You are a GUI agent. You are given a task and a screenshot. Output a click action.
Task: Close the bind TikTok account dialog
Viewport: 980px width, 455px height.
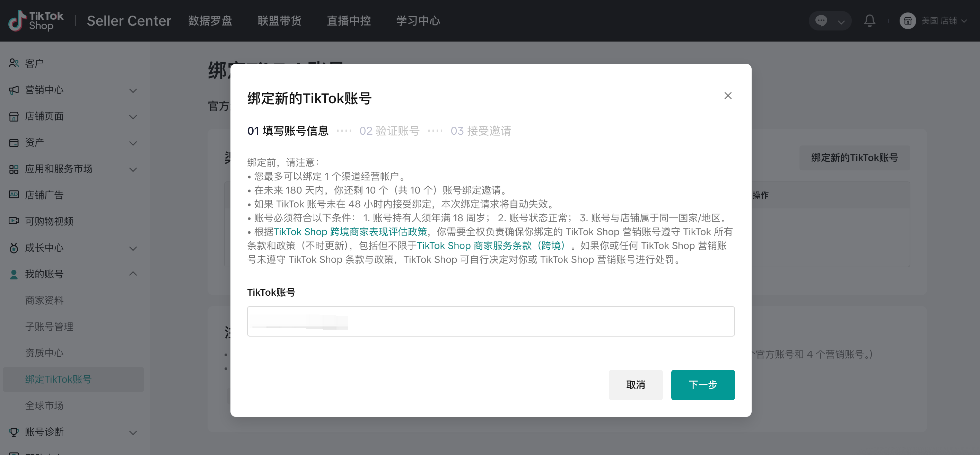pyautogui.click(x=728, y=96)
